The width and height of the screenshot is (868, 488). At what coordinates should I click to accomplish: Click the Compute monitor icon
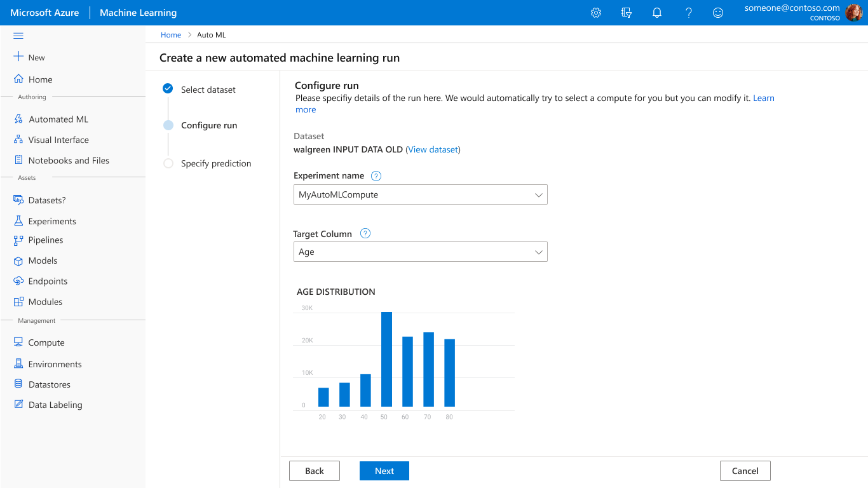coord(18,342)
